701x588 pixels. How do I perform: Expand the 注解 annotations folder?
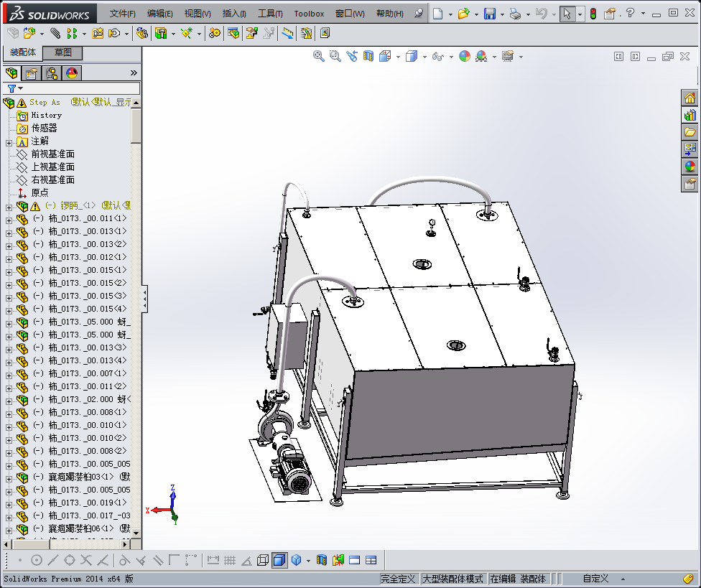click(x=9, y=143)
